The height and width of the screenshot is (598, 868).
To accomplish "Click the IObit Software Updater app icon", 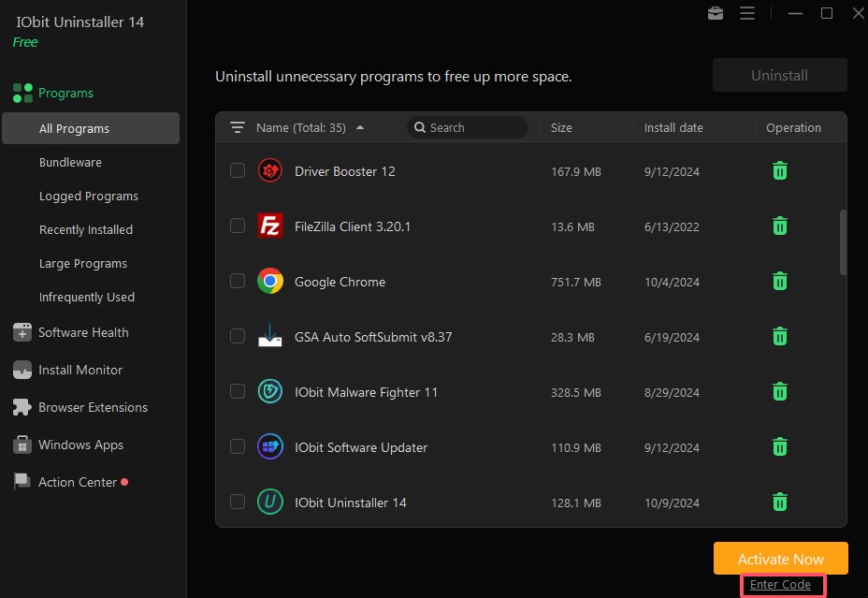I will [270, 446].
